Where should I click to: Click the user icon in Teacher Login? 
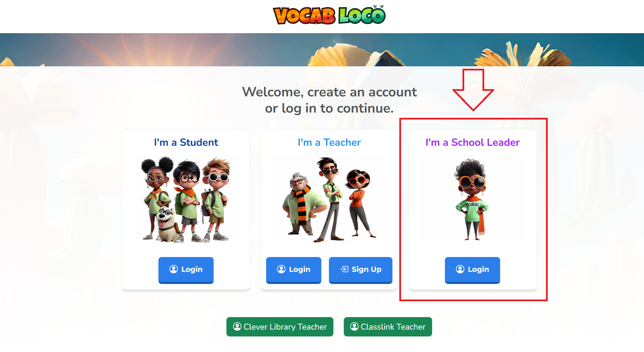click(x=281, y=269)
